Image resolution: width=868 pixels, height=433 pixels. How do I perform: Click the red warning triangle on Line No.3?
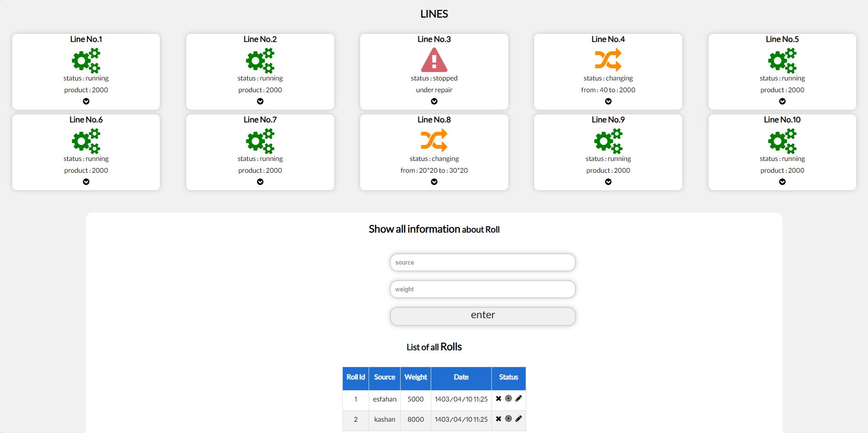pos(434,60)
